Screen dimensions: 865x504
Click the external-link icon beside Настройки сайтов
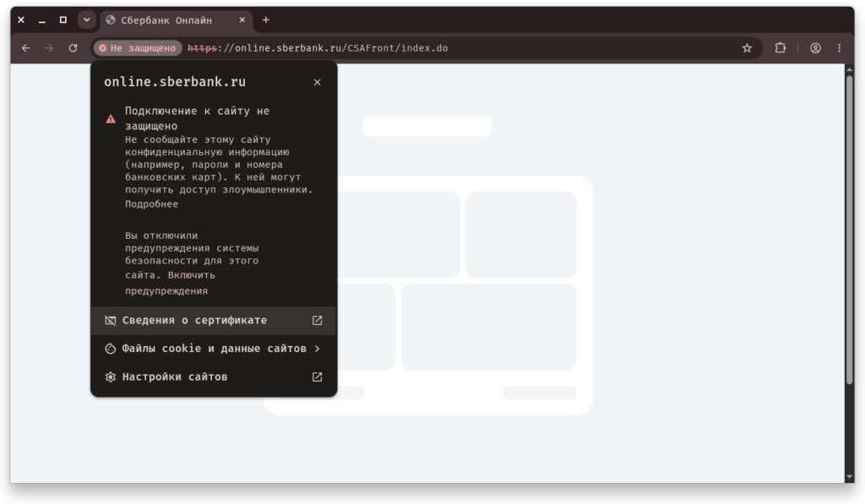coord(318,377)
